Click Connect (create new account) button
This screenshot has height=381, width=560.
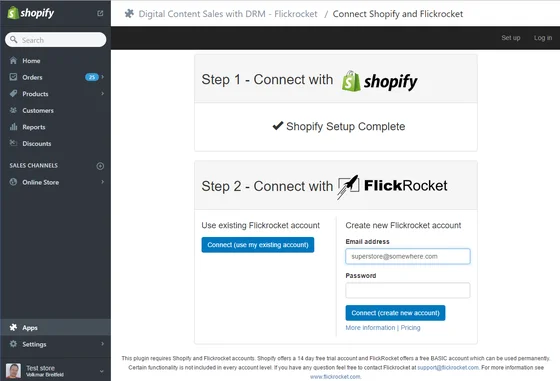[395, 313]
